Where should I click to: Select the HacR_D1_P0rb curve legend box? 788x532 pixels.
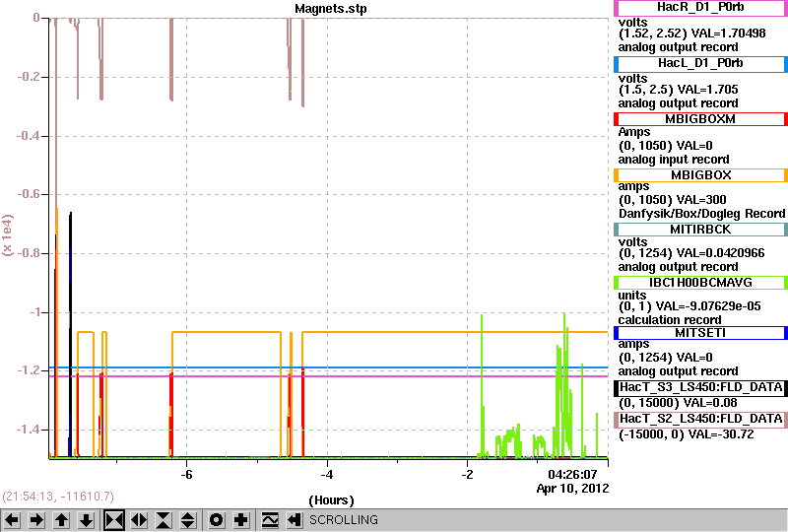click(x=700, y=8)
